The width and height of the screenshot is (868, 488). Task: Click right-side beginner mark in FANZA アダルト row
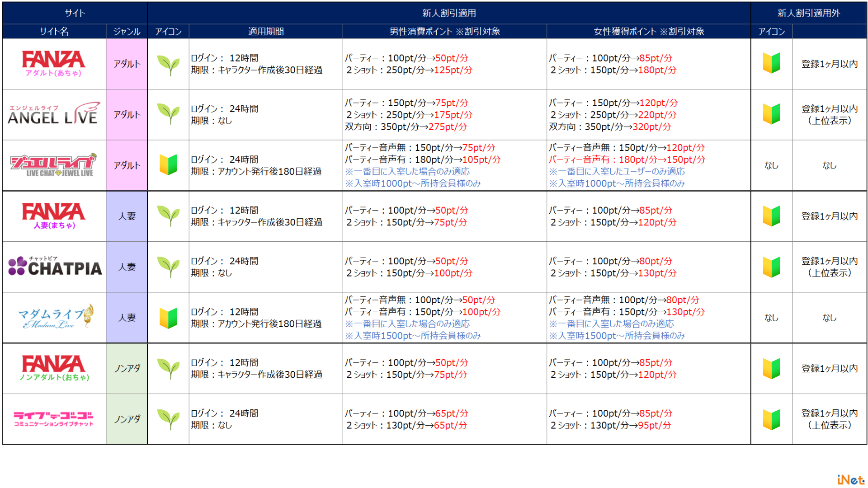coord(771,63)
